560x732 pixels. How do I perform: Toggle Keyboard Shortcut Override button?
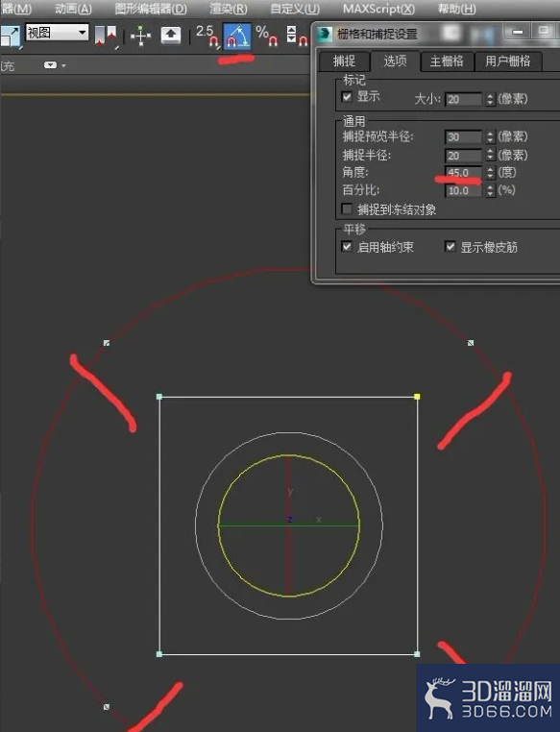171,36
